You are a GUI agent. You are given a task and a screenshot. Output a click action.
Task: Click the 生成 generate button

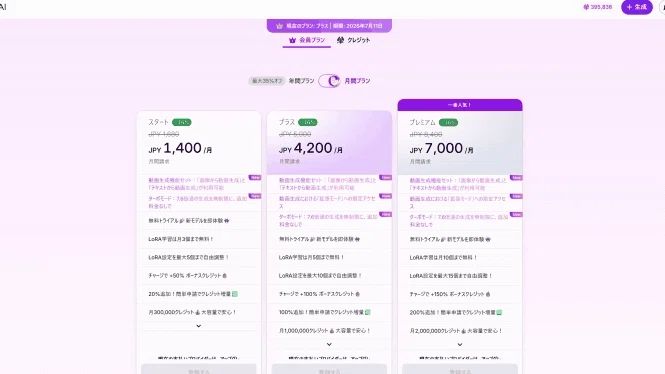[x=637, y=7]
